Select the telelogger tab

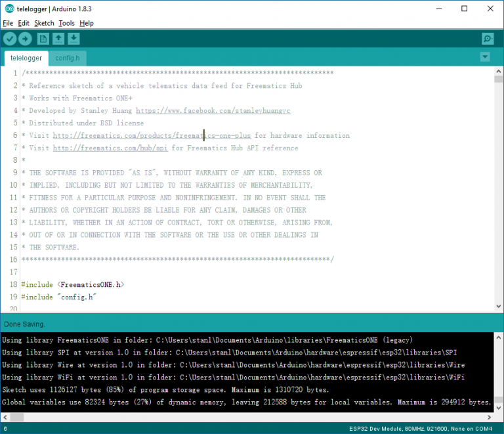(26, 58)
